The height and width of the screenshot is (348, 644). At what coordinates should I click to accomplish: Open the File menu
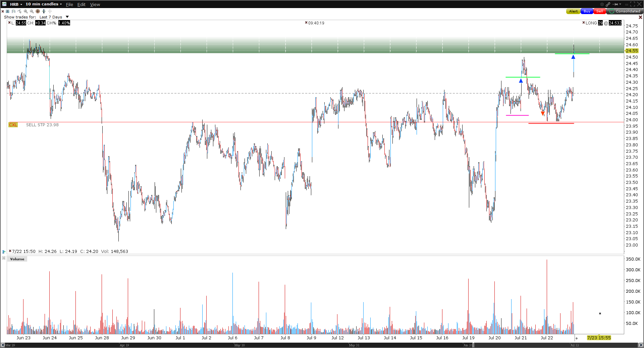(69, 4)
